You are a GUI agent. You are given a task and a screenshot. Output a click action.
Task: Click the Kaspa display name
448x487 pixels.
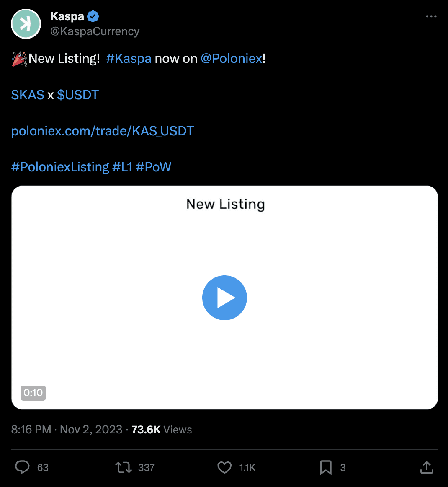pos(67,16)
